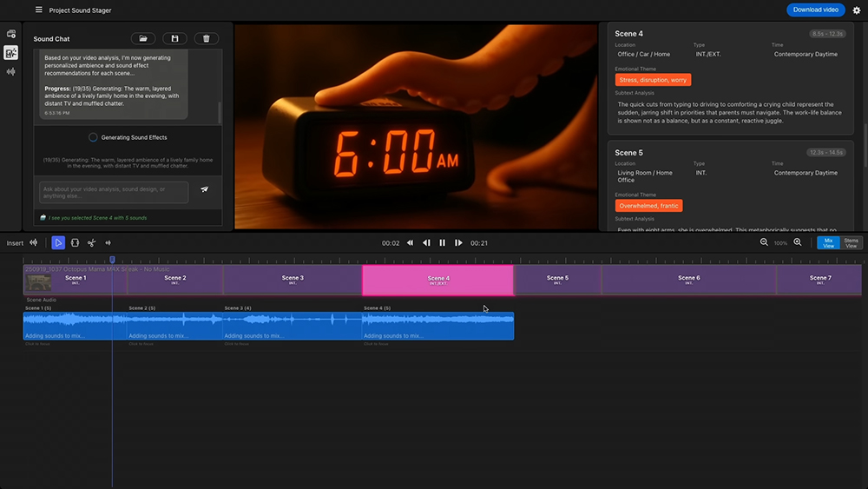Open the settings gear icon

857,10
